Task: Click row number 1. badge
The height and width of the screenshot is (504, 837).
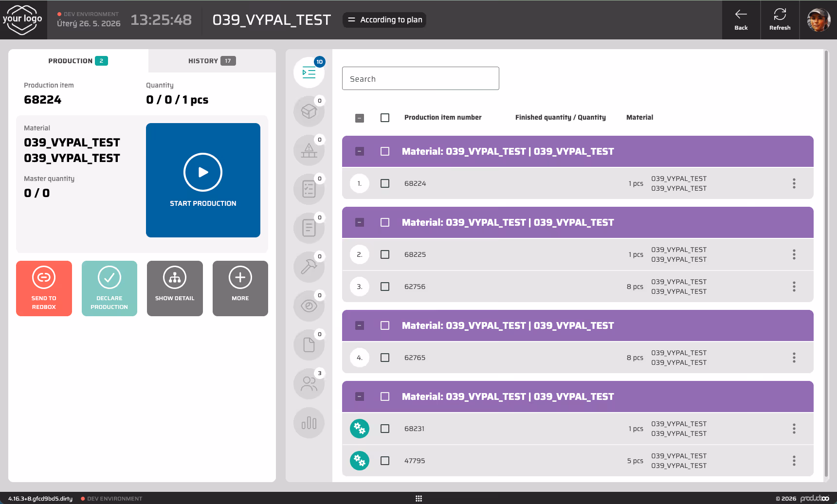Action: (360, 183)
